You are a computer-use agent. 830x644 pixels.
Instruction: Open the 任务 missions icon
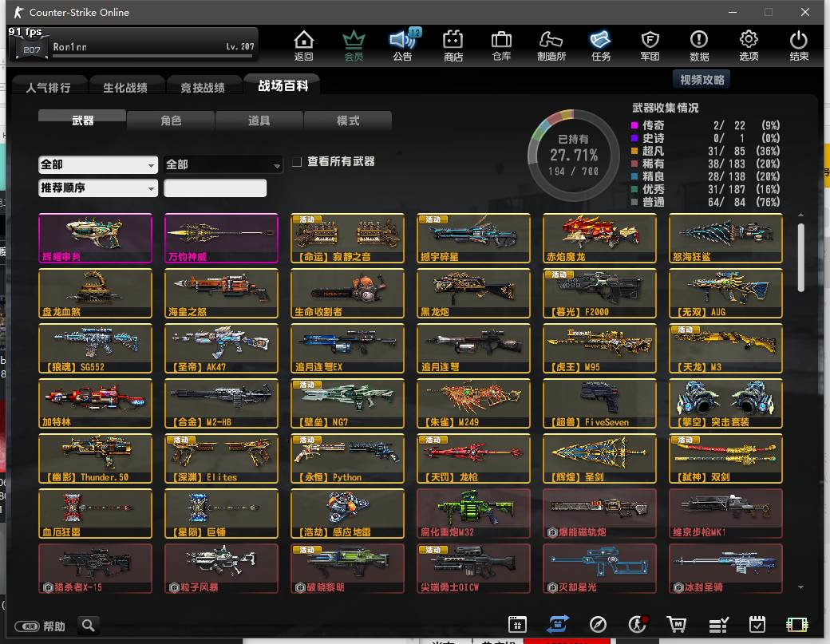tap(600, 45)
